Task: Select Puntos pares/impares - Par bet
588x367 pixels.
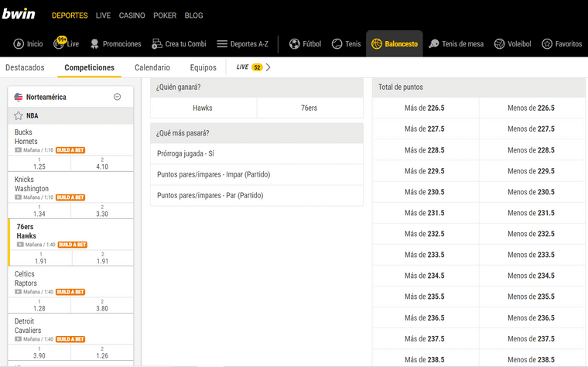Action: pos(257,196)
